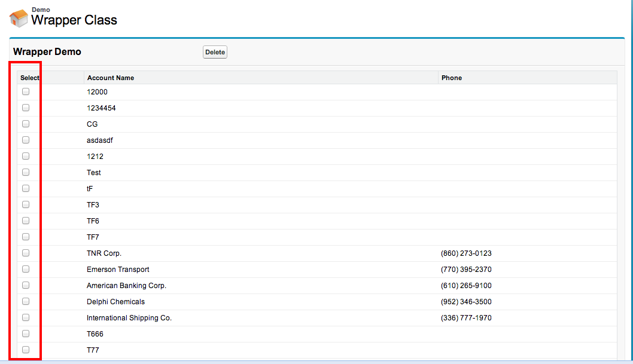Click phone number (770) 395-2370
Image resolution: width=633 pixels, height=364 pixels.
coord(466,270)
